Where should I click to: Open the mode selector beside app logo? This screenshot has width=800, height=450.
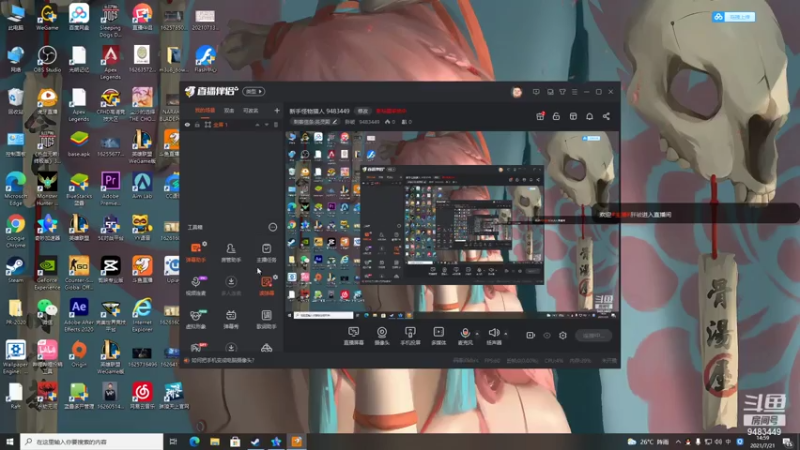(x=254, y=91)
